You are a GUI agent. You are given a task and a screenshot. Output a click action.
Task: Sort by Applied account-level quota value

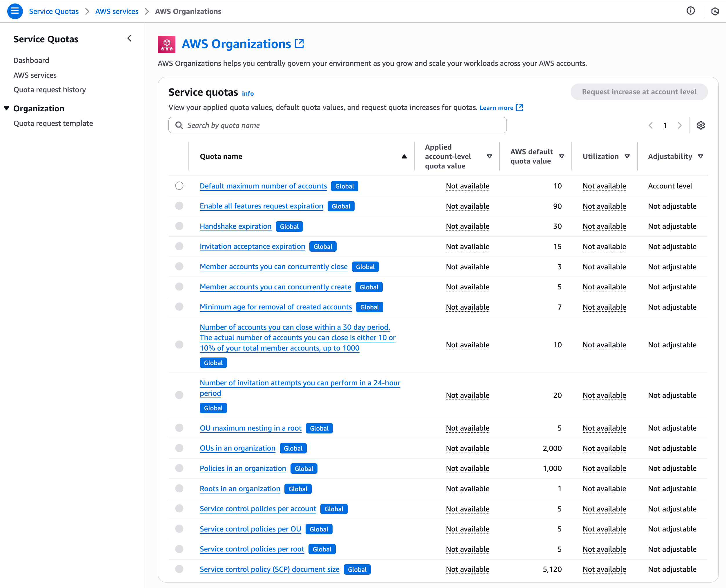click(489, 157)
